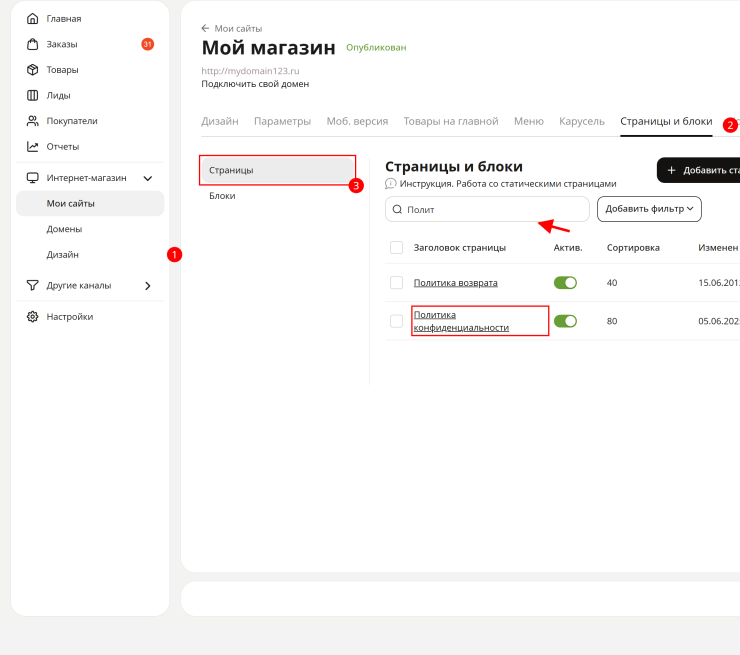Click the plus icon on the Добавить button
The image size is (740, 655).
pos(672,170)
